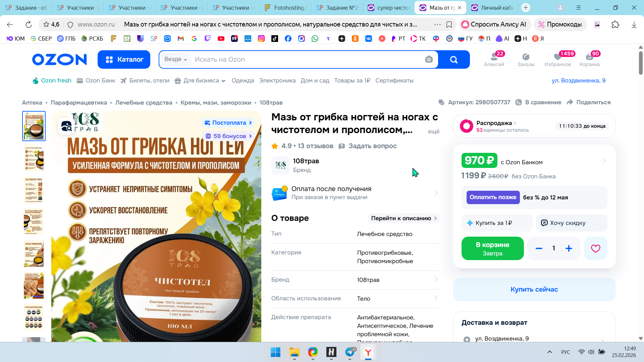Switch to the Личный кабинет browser tab
The height and width of the screenshot is (362, 644).
click(x=493, y=8)
